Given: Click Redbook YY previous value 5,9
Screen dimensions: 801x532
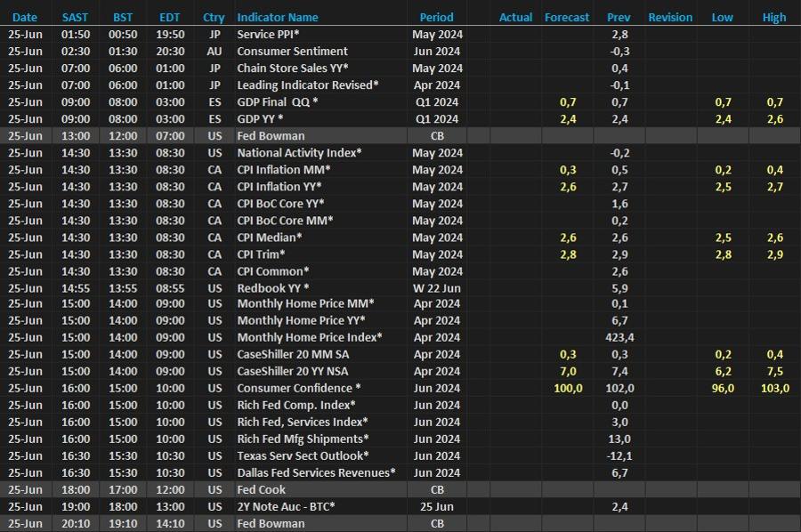Looking at the screenshot, I should coord(619,288).
